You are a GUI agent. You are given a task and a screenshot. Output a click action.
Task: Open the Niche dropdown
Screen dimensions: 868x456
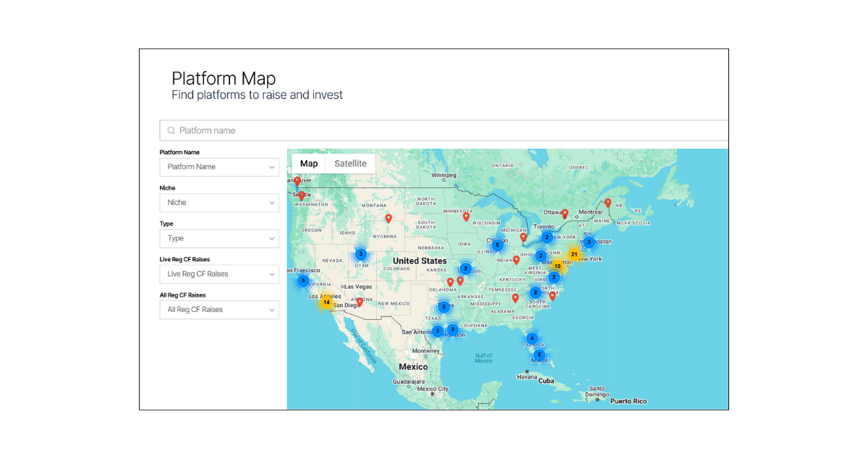[219, 203]
